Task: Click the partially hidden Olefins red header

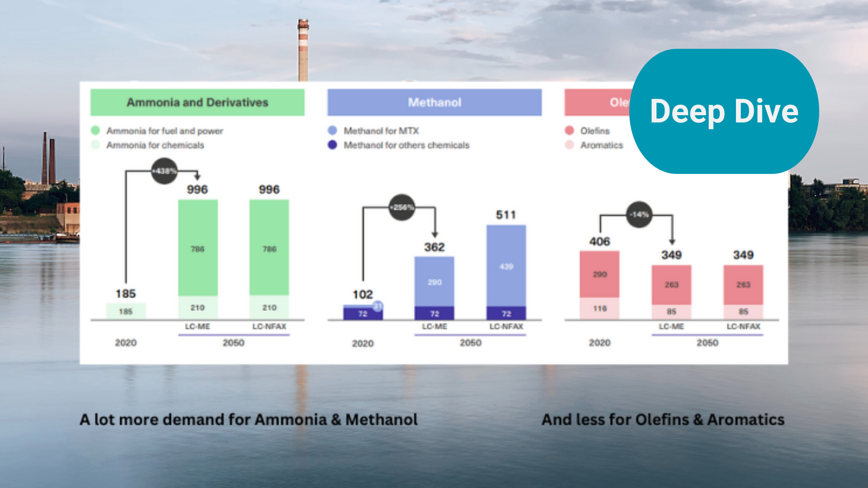Action: pyautogui.click(x=597, y=103)
